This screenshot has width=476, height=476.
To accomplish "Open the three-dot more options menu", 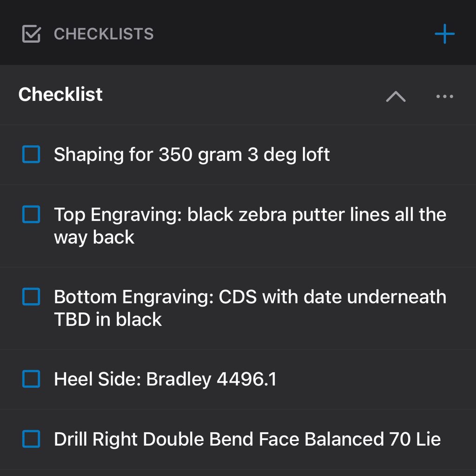I will (444, 97).
